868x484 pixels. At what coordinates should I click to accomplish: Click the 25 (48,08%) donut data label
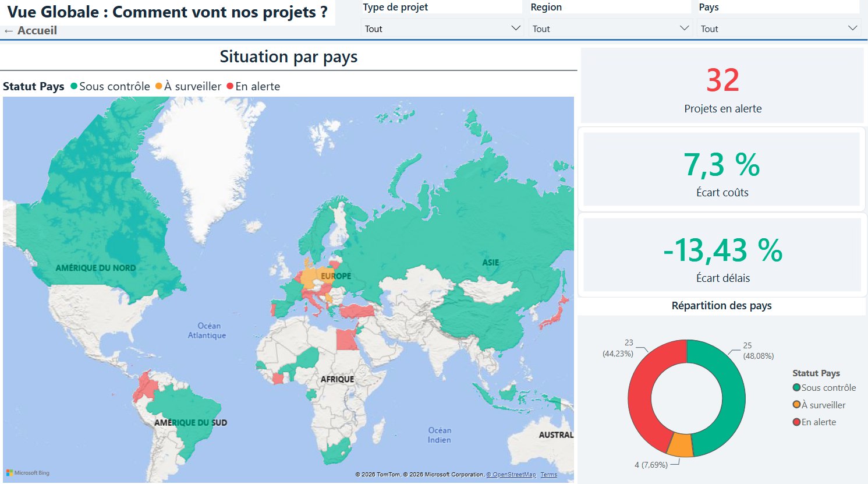tap(758, 351)
